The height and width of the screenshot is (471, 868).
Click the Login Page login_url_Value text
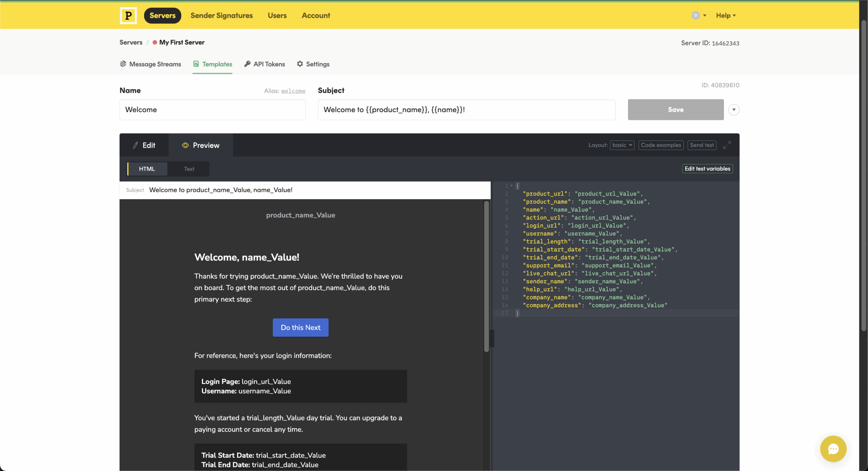tap(246, 382)
